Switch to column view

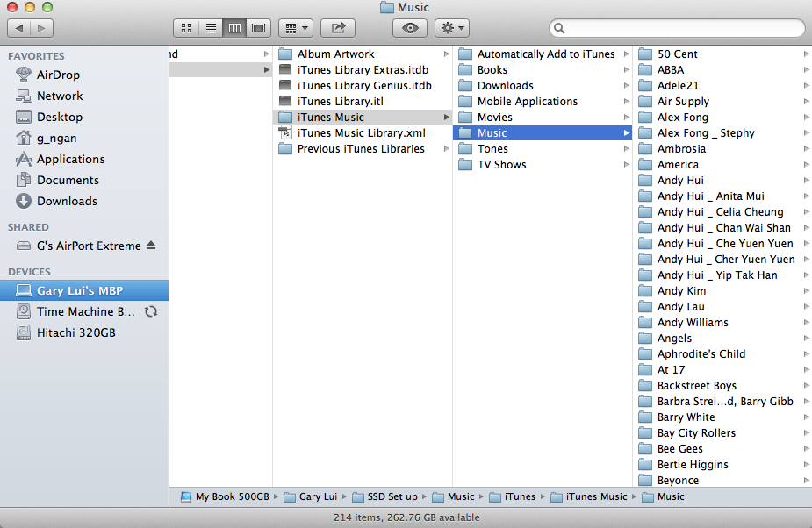click(234, 28)
